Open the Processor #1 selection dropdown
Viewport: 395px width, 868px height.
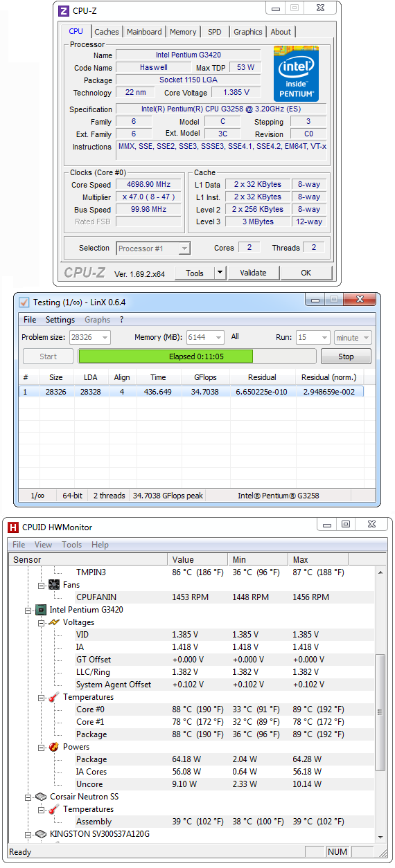[x=184, y=248]
